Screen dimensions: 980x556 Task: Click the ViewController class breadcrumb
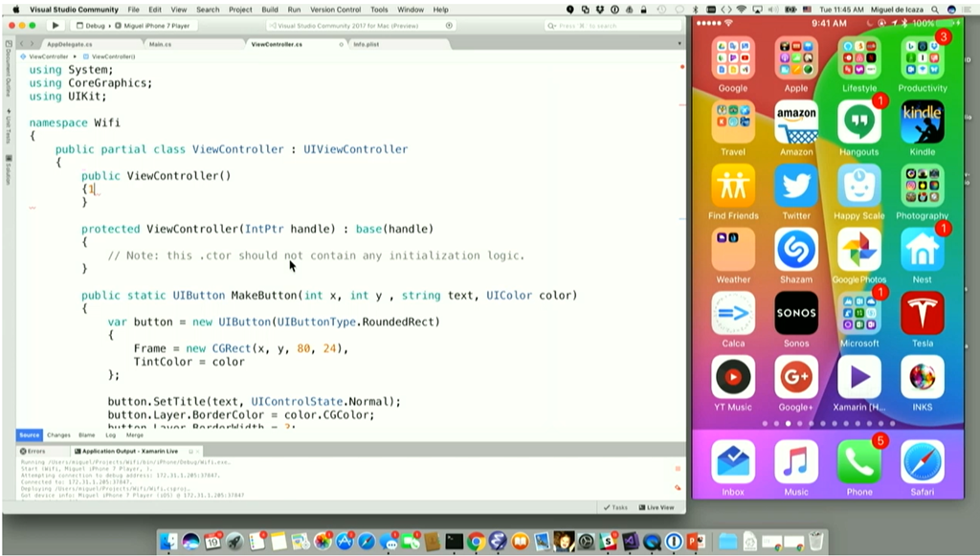pyautogui.click(x=44, y=56)
